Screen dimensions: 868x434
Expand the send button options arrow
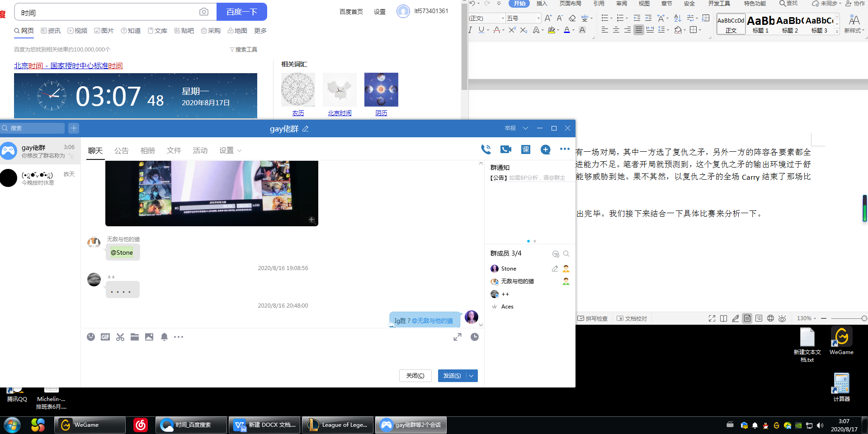pos(472,376)
